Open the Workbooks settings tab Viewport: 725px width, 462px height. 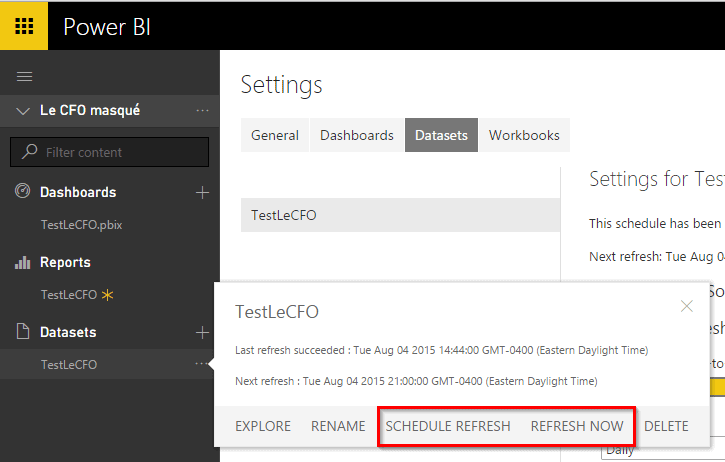pyautogui.click(x=524, y=135)
